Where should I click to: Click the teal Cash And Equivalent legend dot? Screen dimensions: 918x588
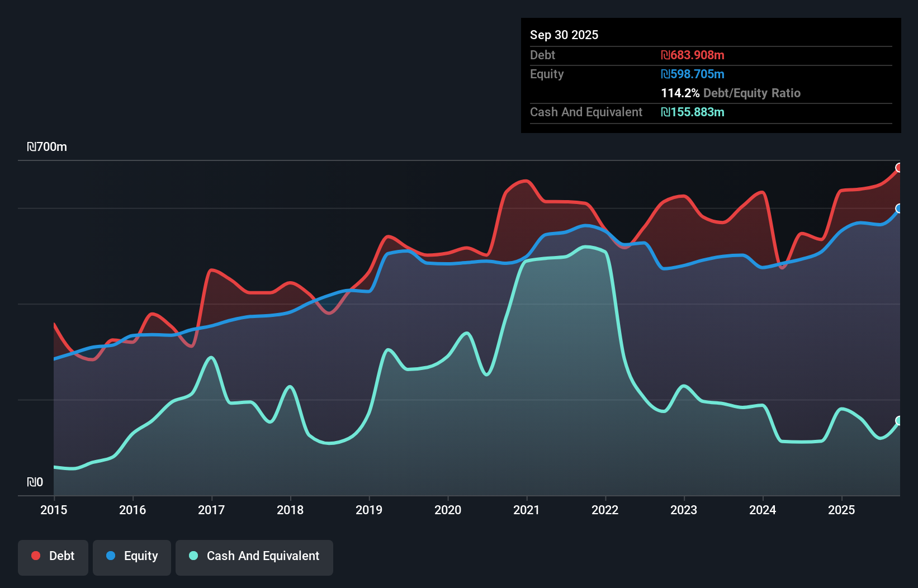coord(192,556)
